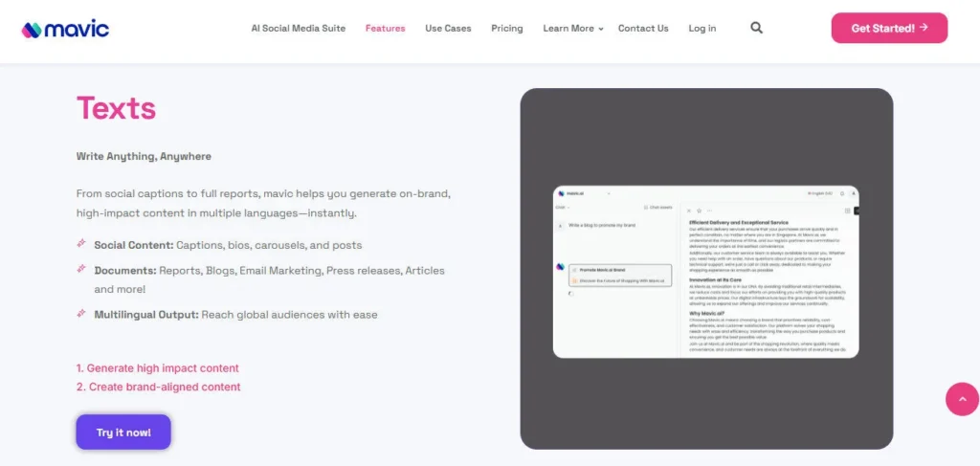This screenshot has width=980, height=466.
Task: Click the sparkle icon beside Social Content
Action: (x=81, y=245)
